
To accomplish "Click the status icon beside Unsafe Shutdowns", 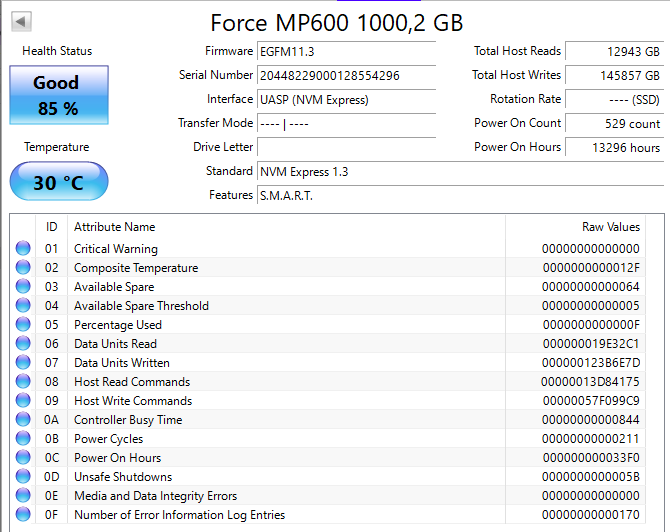I will tap(23, 477).
